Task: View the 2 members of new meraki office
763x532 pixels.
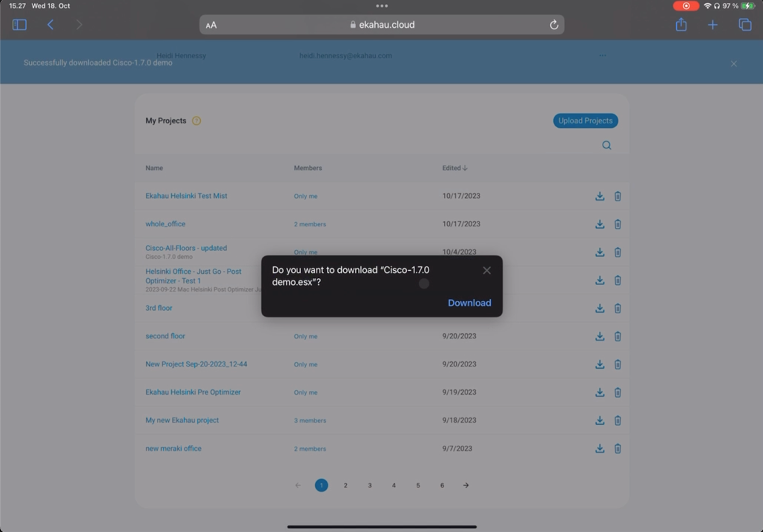Action: click(310, 449)
